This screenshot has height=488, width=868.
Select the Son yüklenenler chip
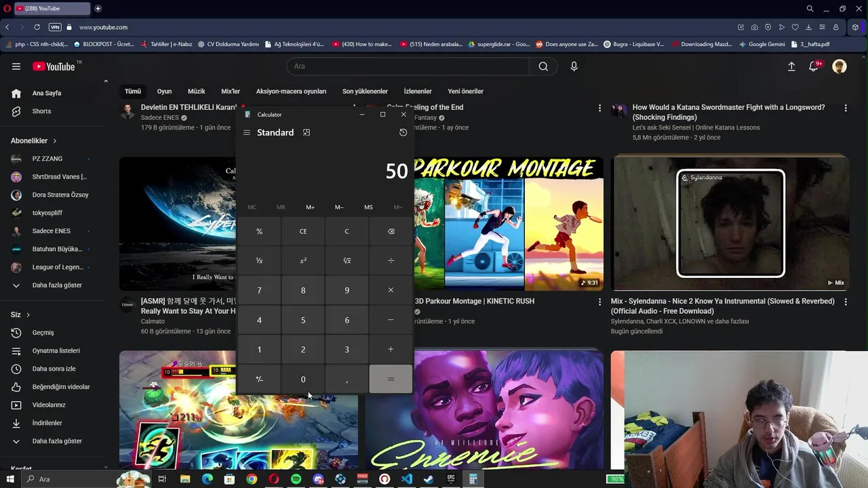click(365, 91)
